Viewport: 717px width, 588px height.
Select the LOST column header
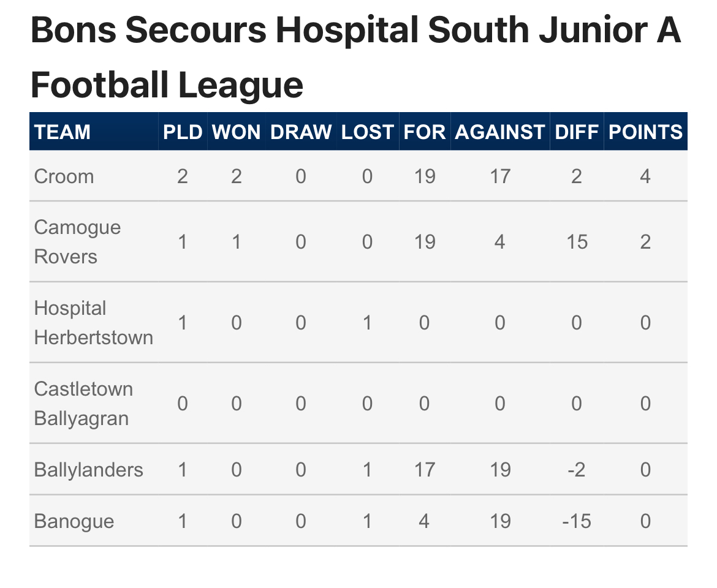(367, 132)
